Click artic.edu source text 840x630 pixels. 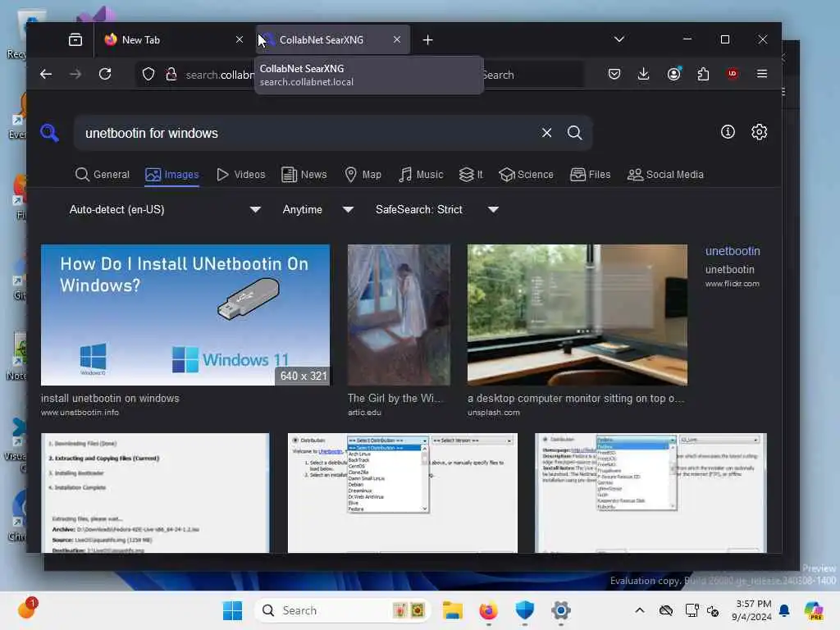364,413
